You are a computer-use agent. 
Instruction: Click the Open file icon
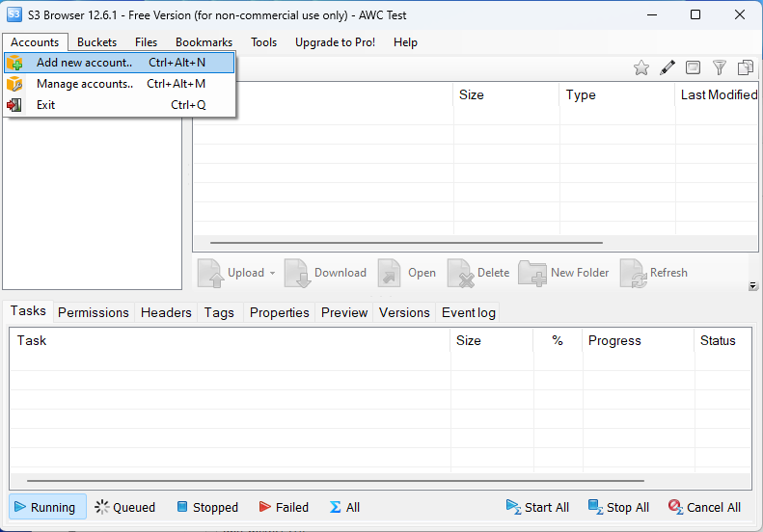[x=390, y=274]
